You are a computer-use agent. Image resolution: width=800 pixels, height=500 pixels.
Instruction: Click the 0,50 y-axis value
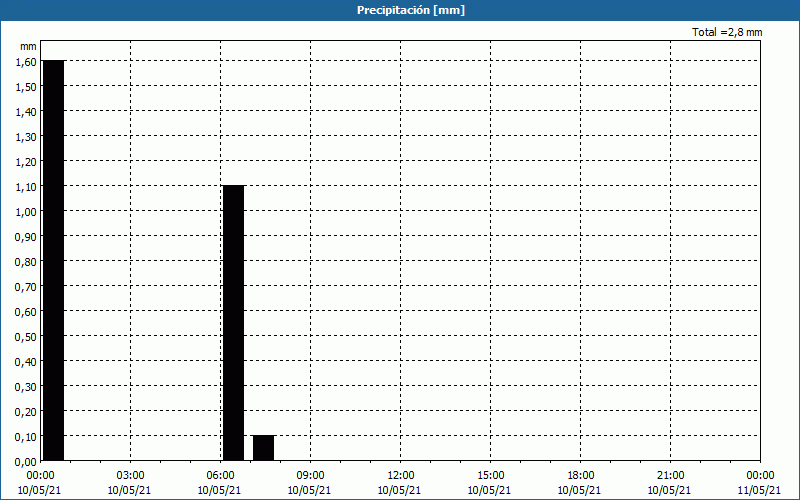point(26,337)
